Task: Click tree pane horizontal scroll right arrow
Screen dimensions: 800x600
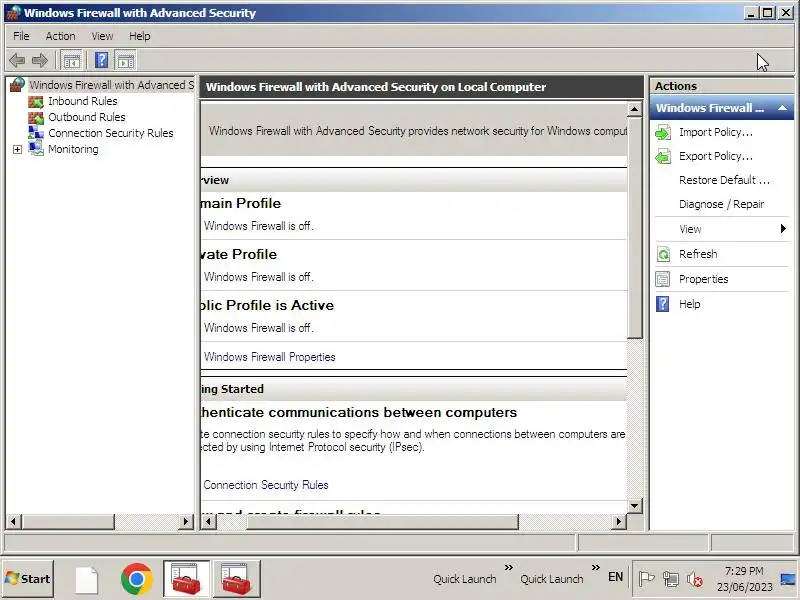Action: pyautogui.click(x=186, y=521)
